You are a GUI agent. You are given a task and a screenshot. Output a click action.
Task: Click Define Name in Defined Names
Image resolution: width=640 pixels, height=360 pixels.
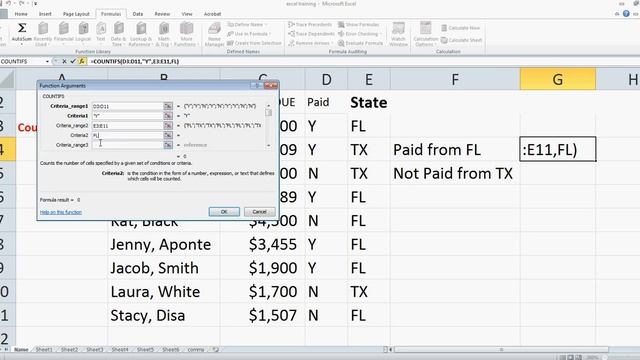coord(247,24)
